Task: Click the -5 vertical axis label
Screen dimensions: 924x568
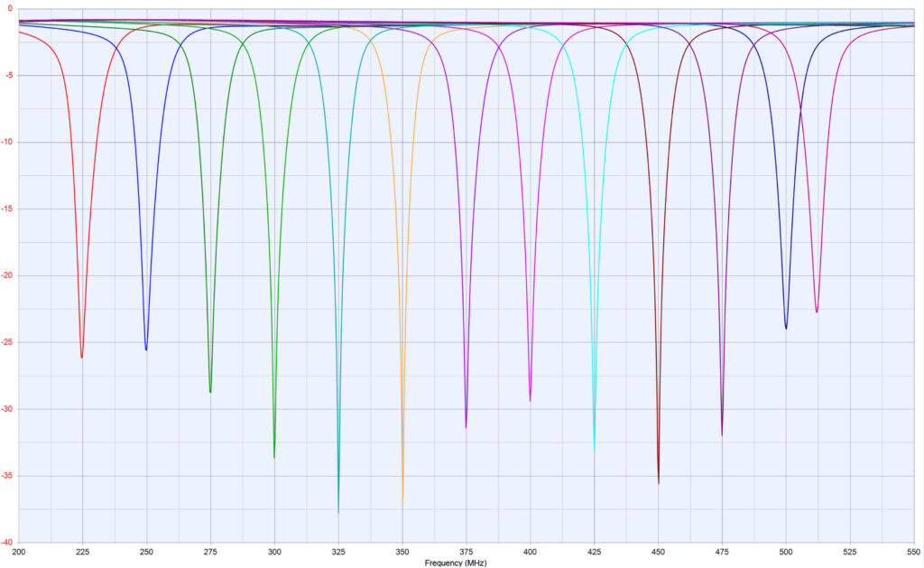Action: tap(8, 76)
